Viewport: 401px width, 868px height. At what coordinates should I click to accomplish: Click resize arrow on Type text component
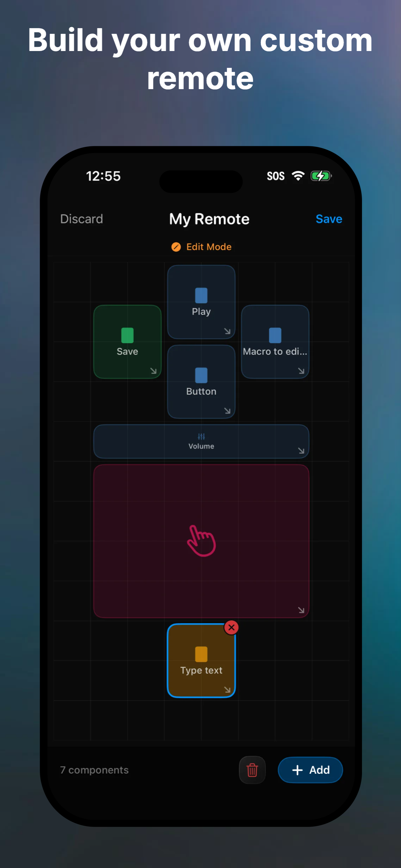click(x=227, y=690)
